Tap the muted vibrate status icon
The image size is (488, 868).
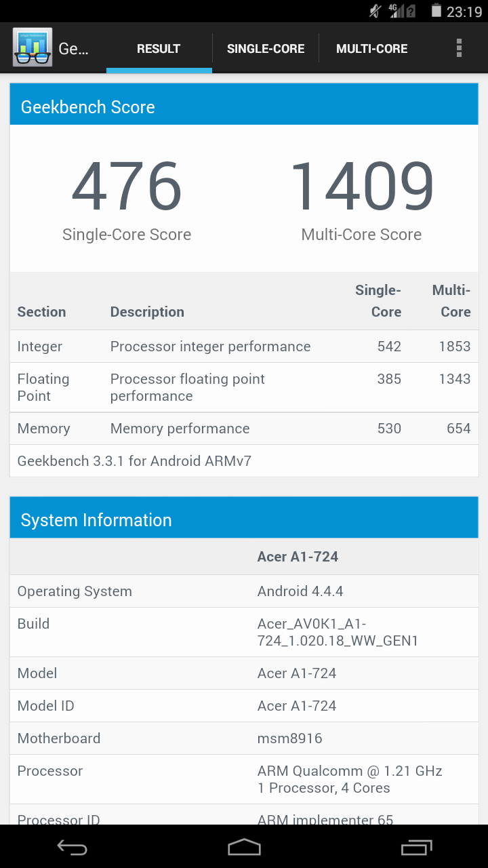375,11
